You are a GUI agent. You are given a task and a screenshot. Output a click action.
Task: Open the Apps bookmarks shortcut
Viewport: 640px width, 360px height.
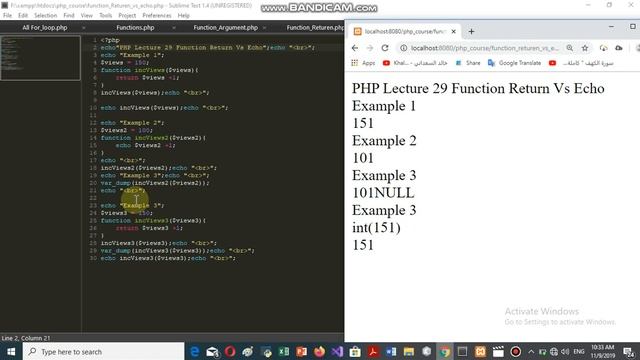(x=363, y=63)
